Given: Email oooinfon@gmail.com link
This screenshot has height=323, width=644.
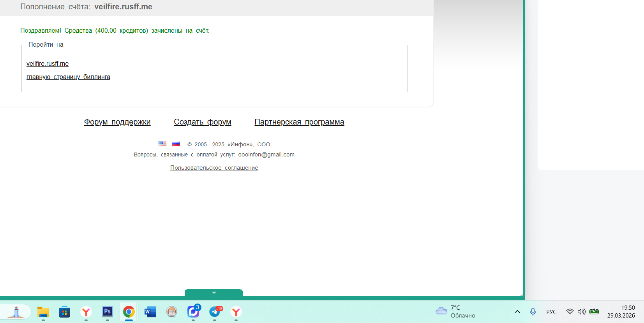Looking at the screenshot, I should [x=266, y=154].
